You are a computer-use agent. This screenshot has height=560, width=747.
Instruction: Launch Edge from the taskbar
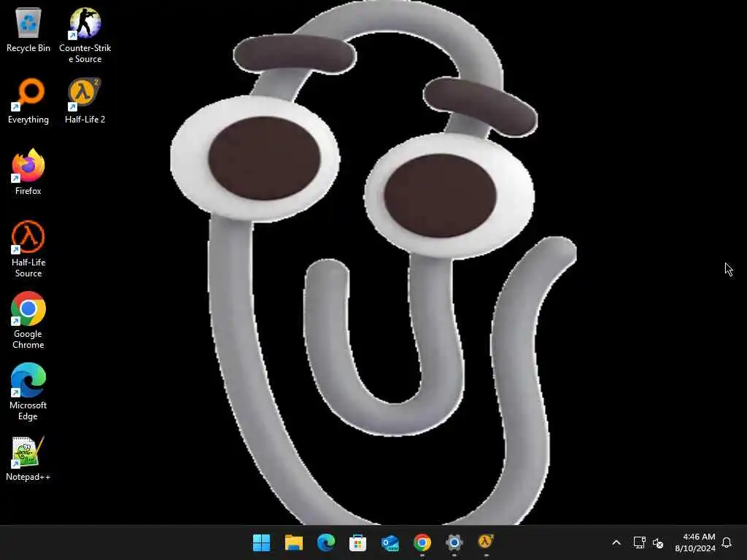pyautogui.click(x=326, y=542)
